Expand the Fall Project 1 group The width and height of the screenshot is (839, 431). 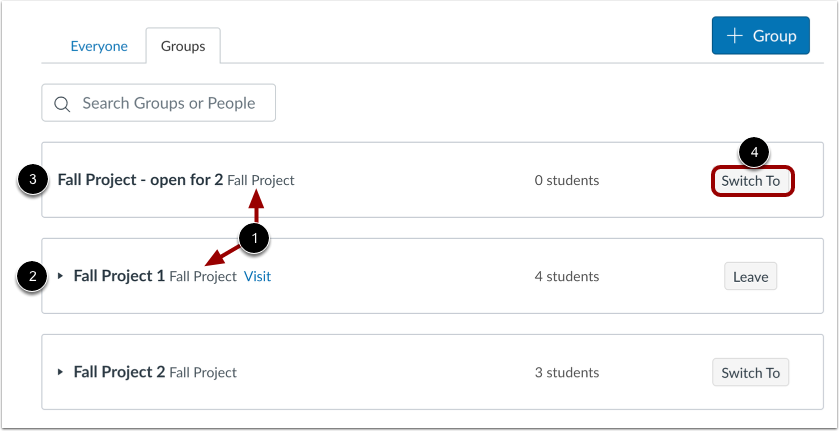click(x=60, y=276)
